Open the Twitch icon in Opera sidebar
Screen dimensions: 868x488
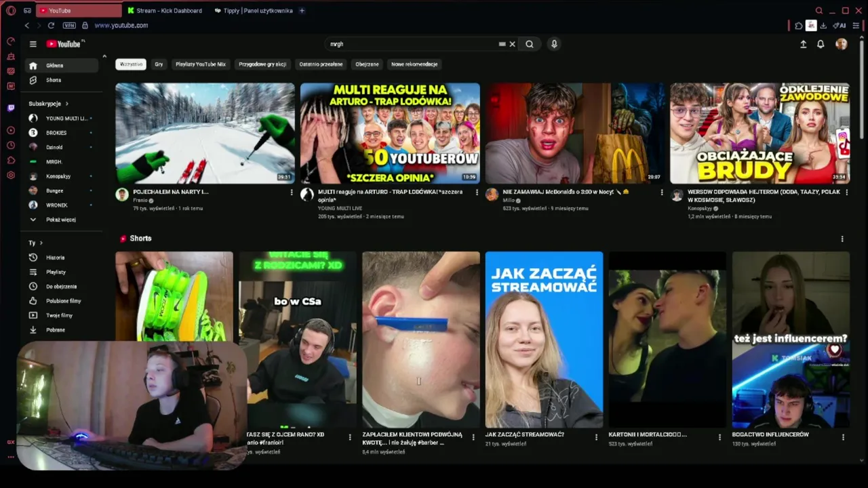11,108
